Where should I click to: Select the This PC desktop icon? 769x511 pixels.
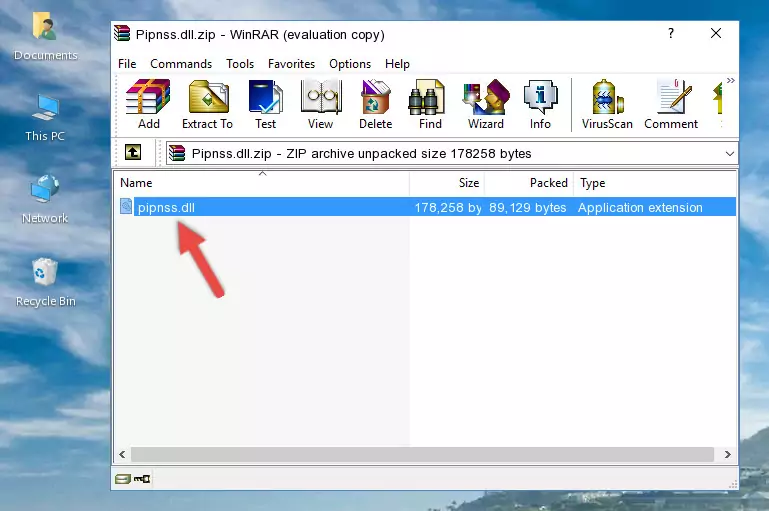pyautogui.click(x=45, y=118)
